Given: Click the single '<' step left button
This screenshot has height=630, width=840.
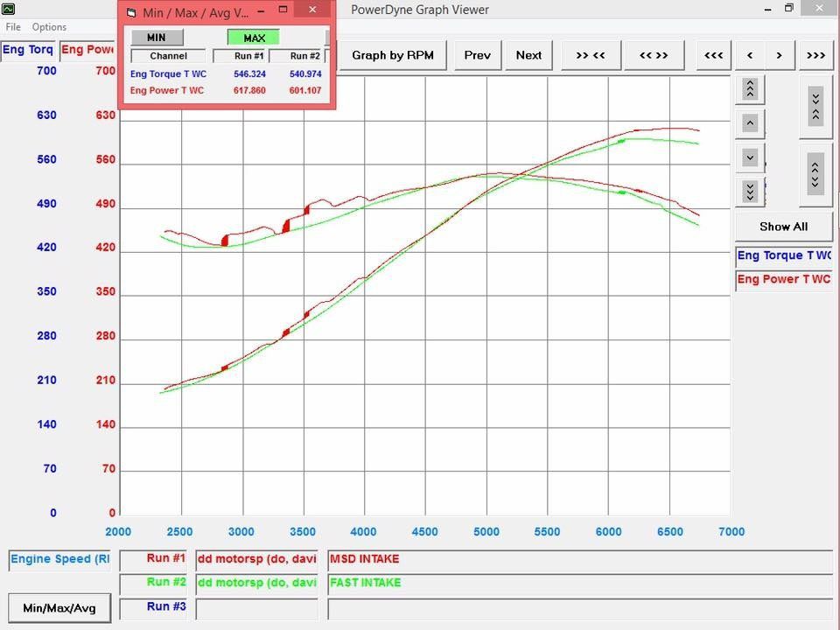Looking at the screenshot, I should point(750,55).
